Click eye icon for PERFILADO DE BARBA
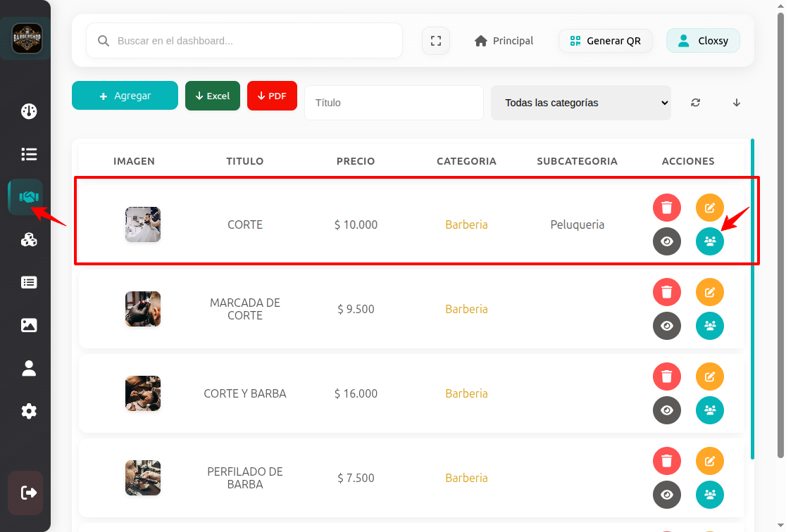786x532 pixels. tap(667, 495)
